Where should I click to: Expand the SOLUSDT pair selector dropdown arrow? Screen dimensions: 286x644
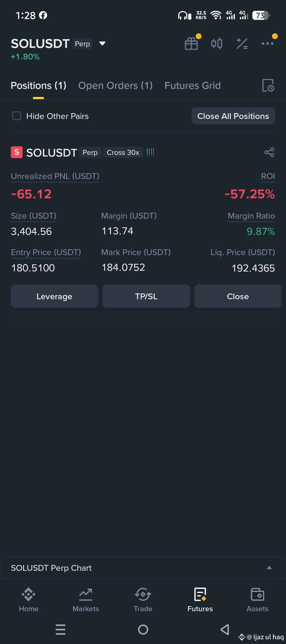[x=102, y=44]
